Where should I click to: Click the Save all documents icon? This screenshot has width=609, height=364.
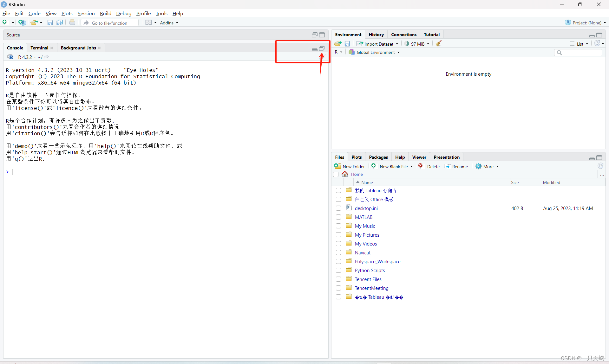60,22
